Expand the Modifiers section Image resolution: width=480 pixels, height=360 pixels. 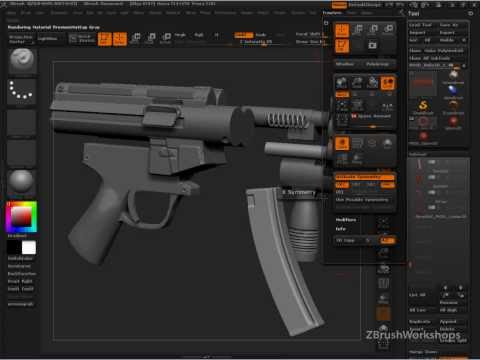click(346, 220)
